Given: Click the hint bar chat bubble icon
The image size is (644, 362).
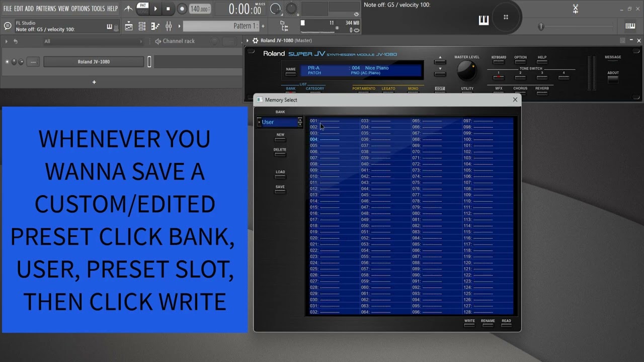Looking at the screenshot, I should (8, 26).
